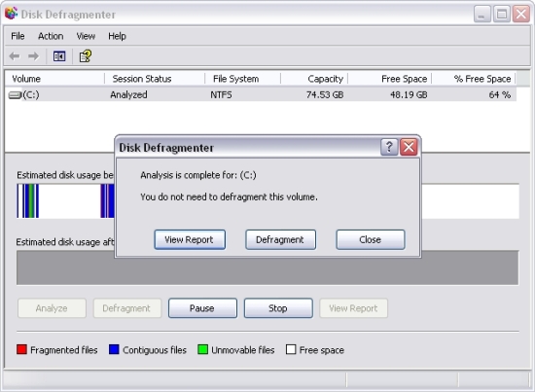Screen dimensions: 535x392
Task: Open the Help properties toolbar icon
Action: coord(86,56)
